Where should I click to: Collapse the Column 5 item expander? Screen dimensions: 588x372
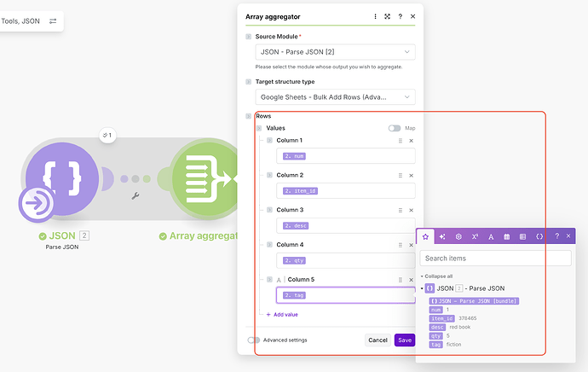269,280
